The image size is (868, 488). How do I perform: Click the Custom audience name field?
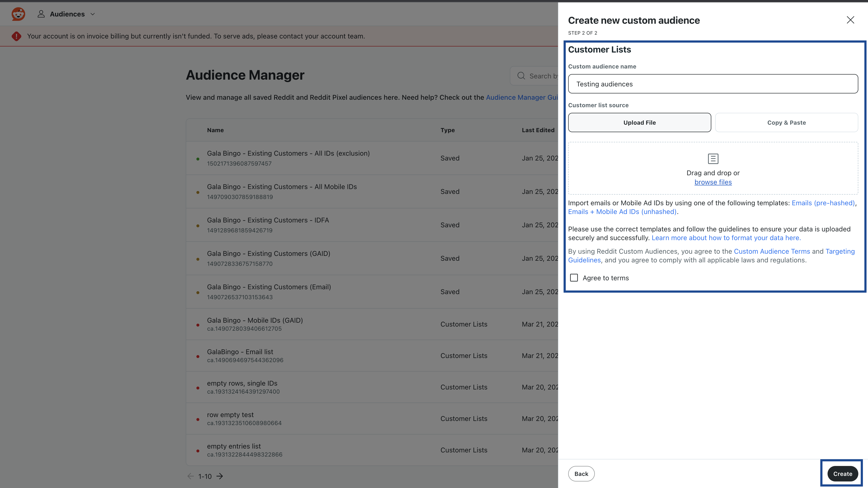(713, 84)
